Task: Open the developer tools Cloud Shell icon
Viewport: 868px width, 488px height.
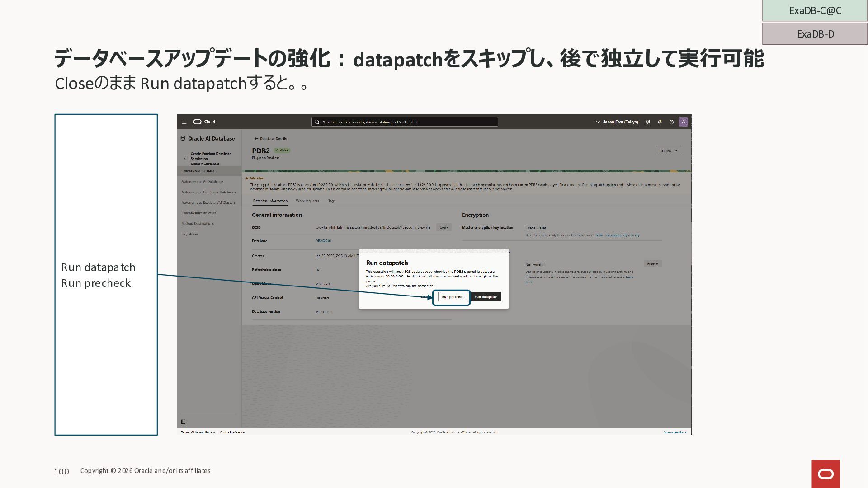Action: click(647, 122)
